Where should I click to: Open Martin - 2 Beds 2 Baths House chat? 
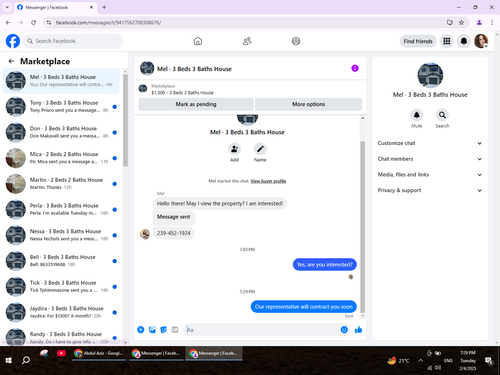coord(62,184)
